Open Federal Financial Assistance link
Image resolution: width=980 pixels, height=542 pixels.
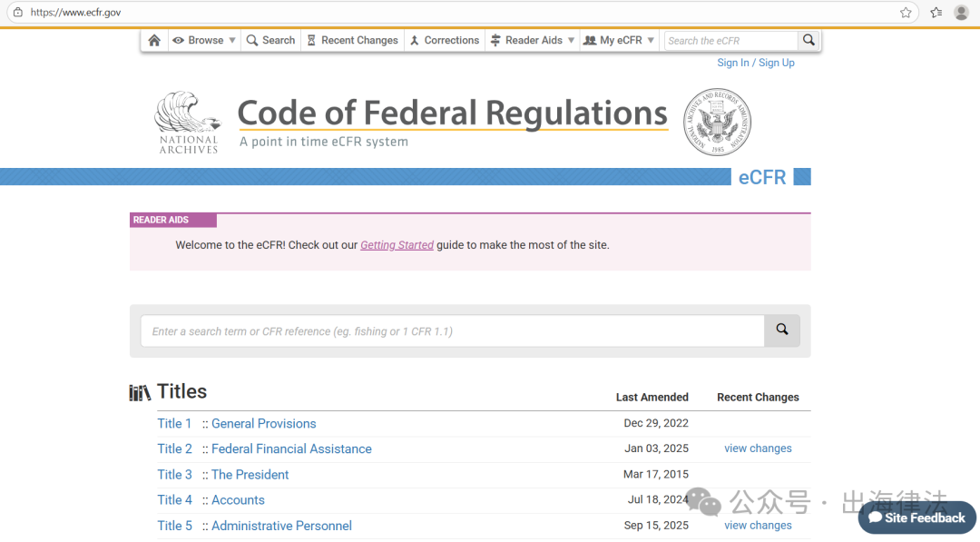coord(291,448)
